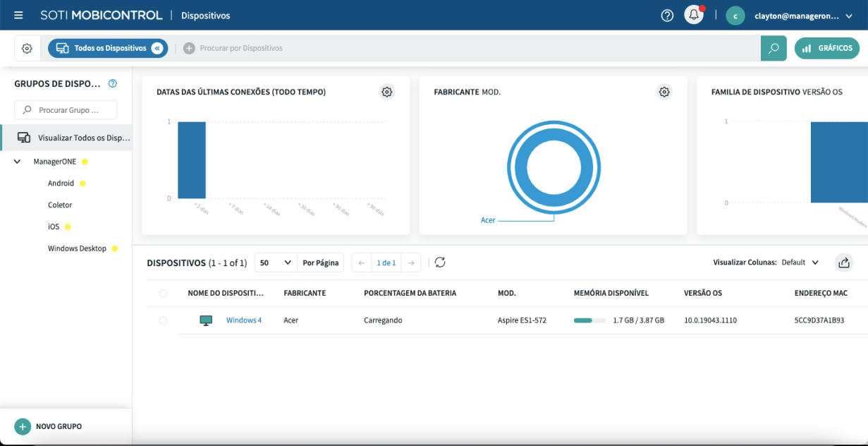Run the device search magnifier button
This screenshot has width=868, height=446.
[774, 49]
